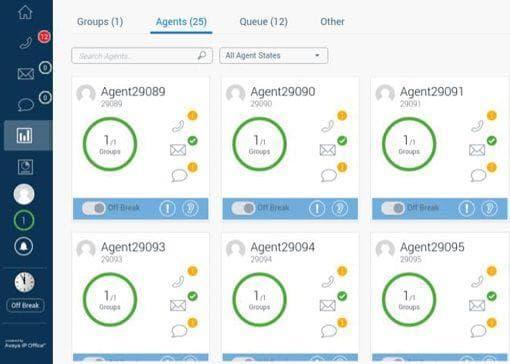The width and height of the screenshot is (510, 364).
Task: Click the clock icon in sidebar
Action: click(x=24, y=282)
